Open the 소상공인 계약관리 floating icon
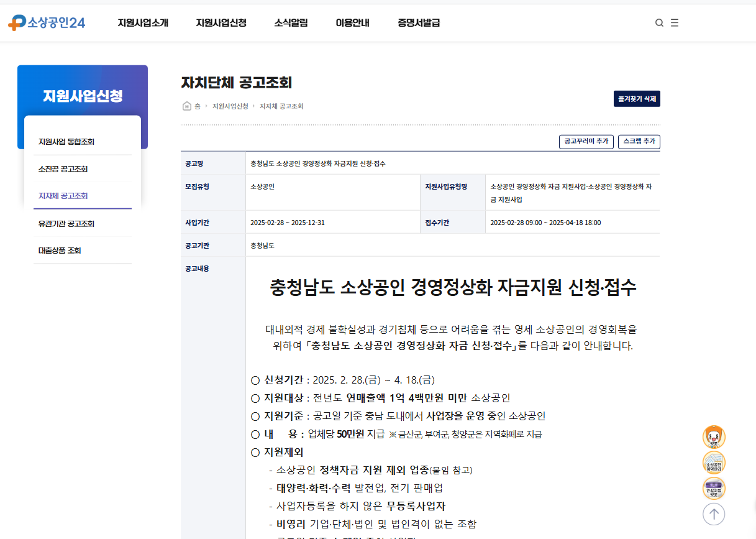 [714, 463]
